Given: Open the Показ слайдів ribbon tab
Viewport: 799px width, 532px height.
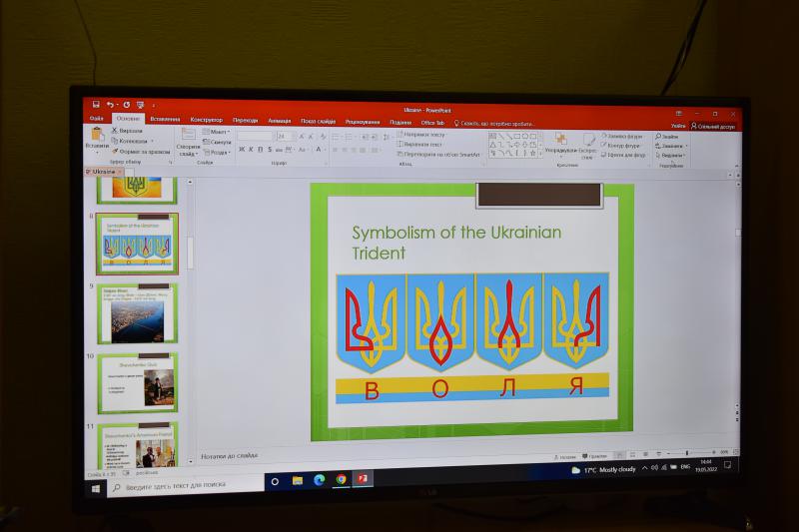Looking at the screenshot, I should [x=318, y=121].
